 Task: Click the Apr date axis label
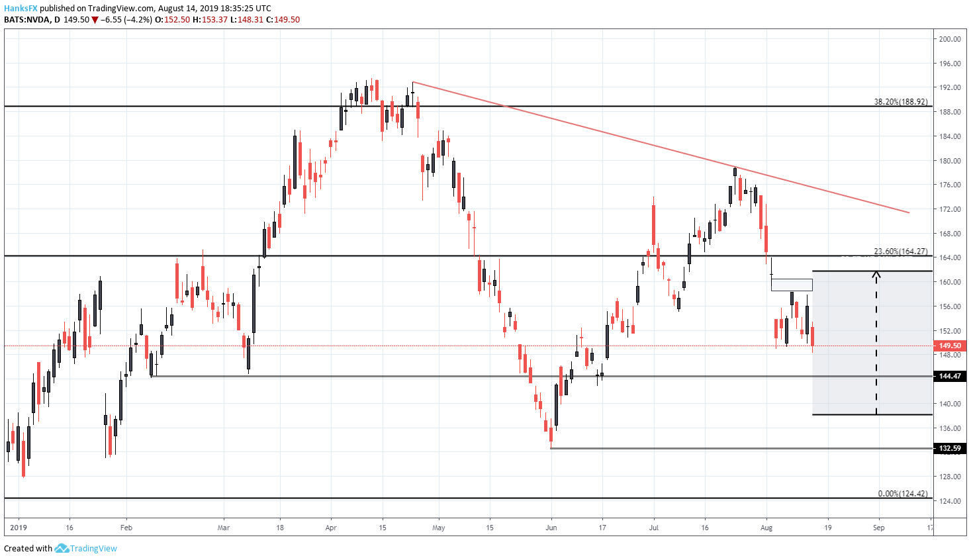(331, 528)
